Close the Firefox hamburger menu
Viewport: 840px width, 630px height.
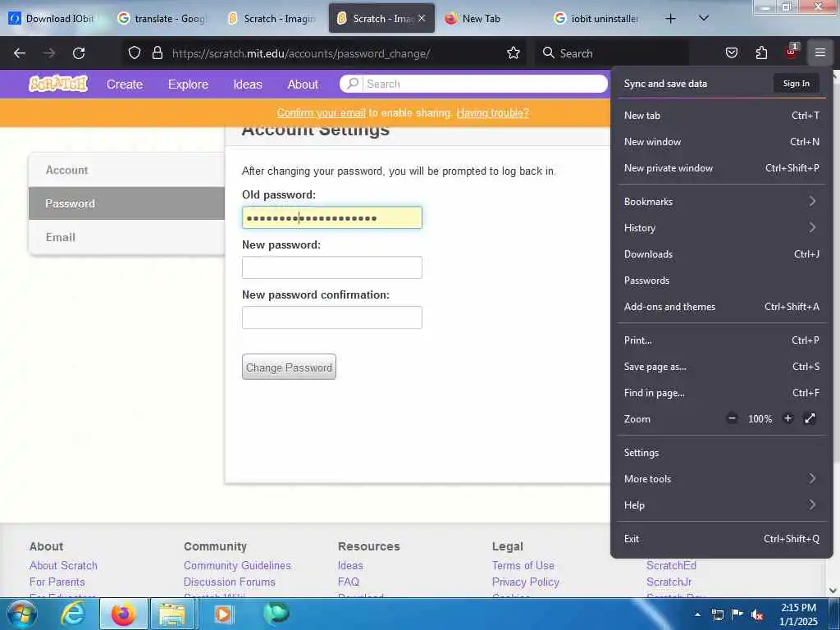[x=820, y=52]
